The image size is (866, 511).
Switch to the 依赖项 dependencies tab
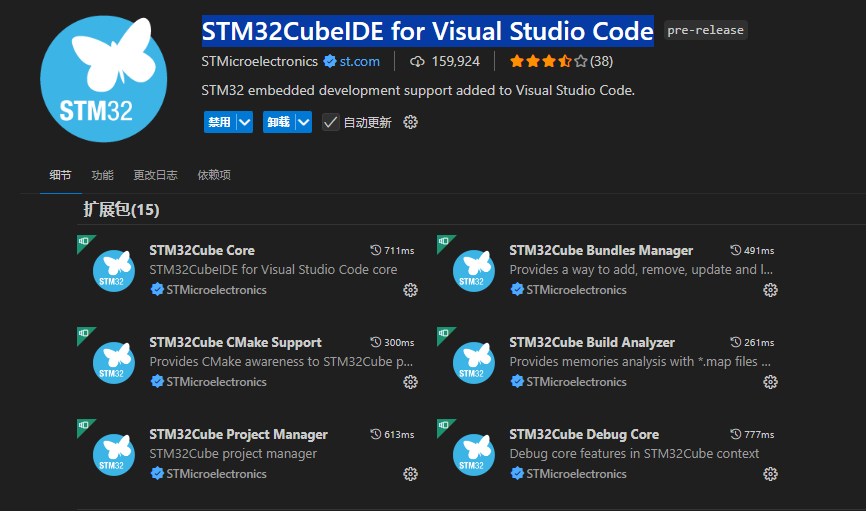[214, 175]
